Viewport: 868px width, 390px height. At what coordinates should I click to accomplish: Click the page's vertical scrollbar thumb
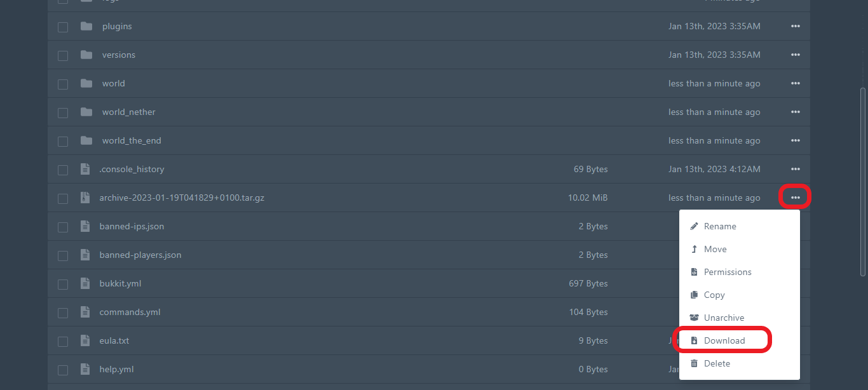click(x=862, y=181)
